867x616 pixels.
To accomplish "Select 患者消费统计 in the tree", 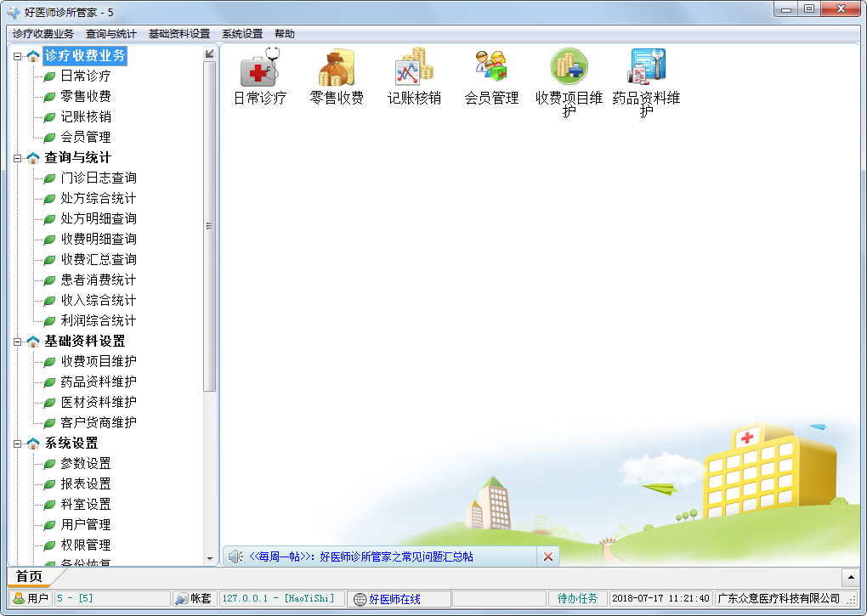I will coord(99,280).
